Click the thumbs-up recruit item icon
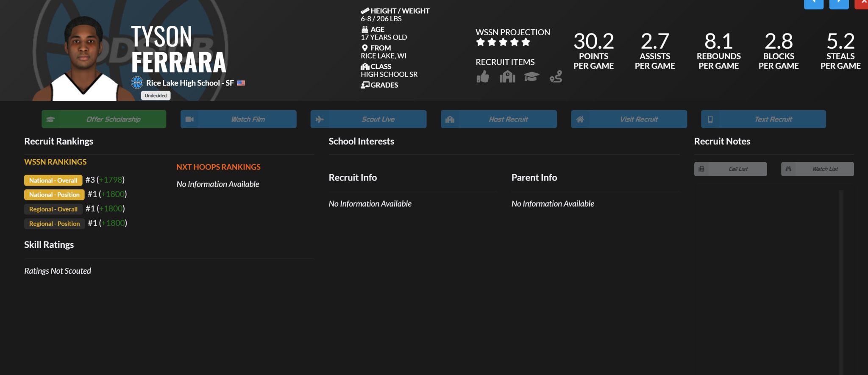 tap(482, 77)
